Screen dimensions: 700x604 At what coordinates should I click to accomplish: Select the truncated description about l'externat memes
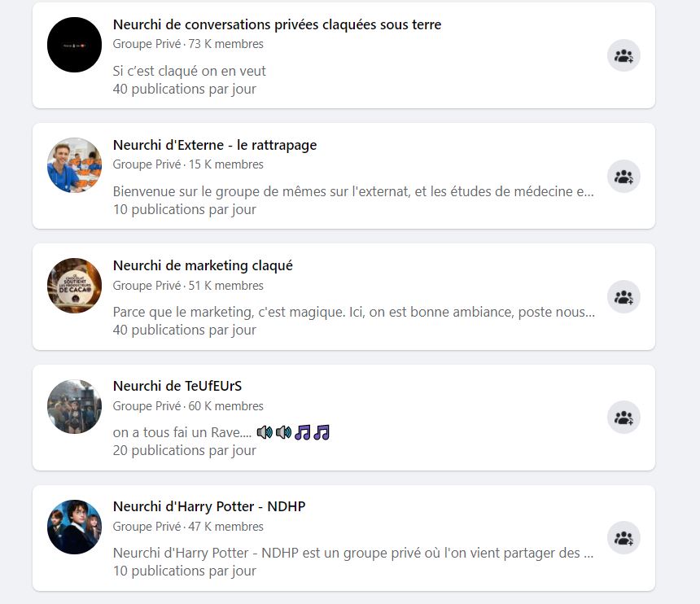[x=353, y=191]
